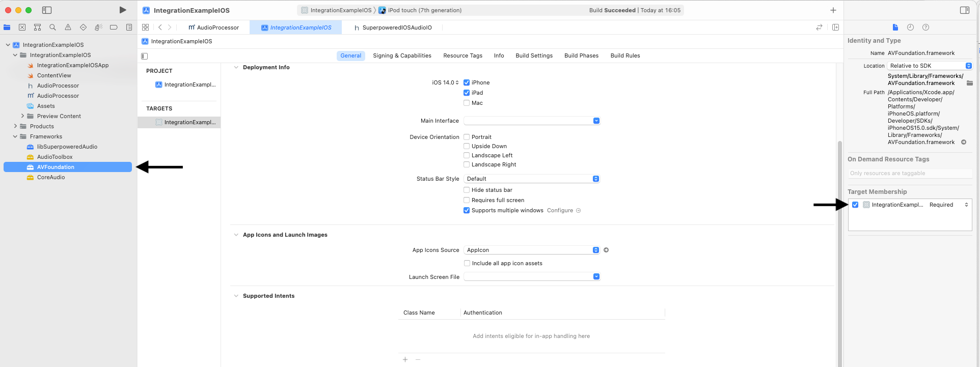Uncheck Supports multiple windows

[467, 210]
